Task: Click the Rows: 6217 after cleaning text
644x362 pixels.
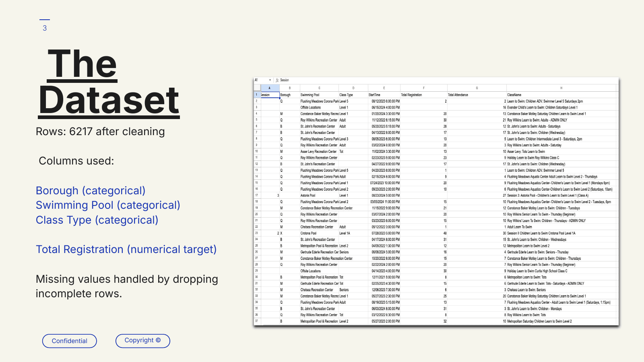Action: pyautogui.click(x=100, y=132)
